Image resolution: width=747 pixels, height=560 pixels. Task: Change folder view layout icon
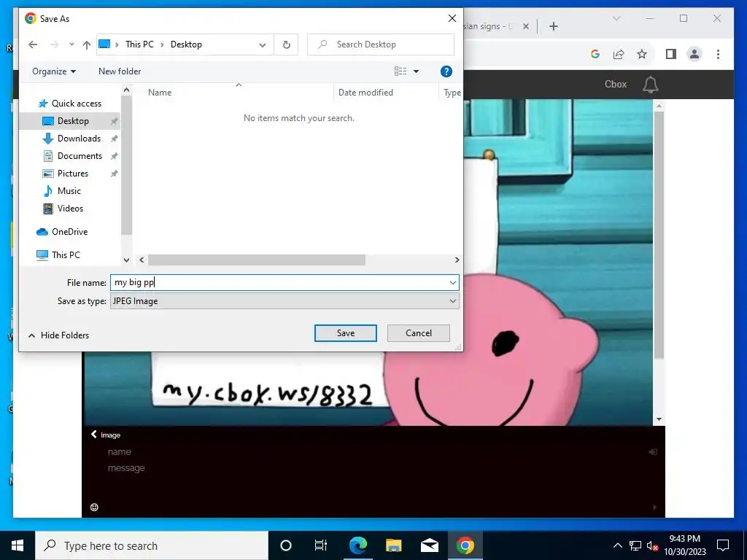(400, 71)
